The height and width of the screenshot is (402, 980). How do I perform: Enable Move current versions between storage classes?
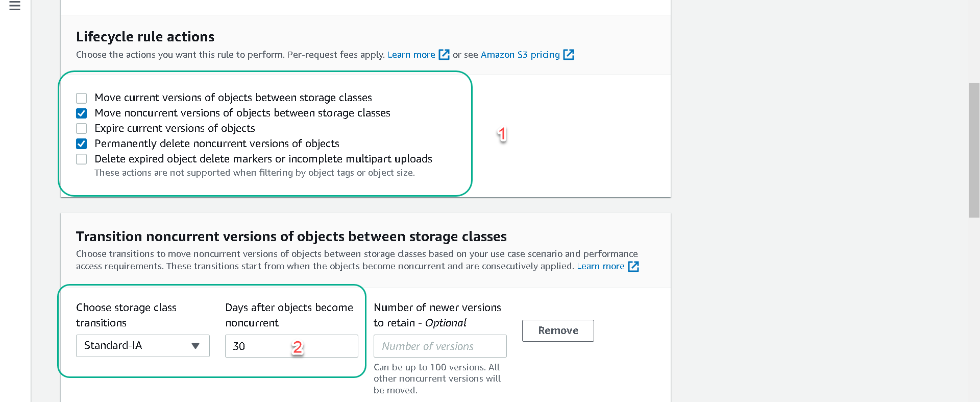tap(82, 98)
